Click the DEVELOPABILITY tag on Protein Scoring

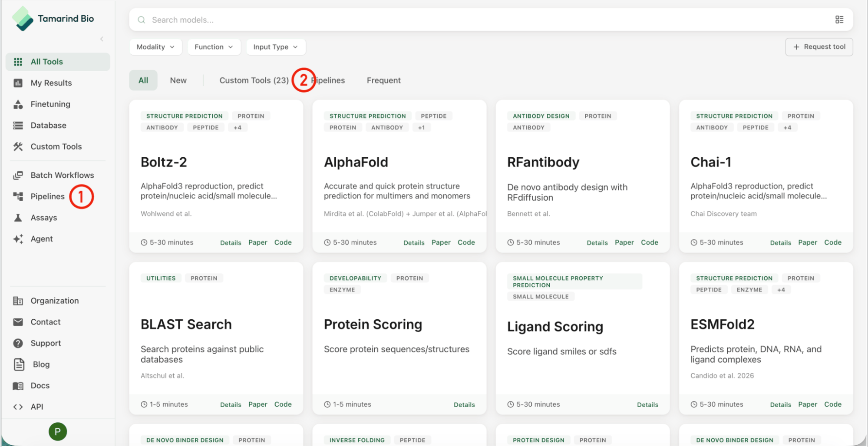pos(355,278)
